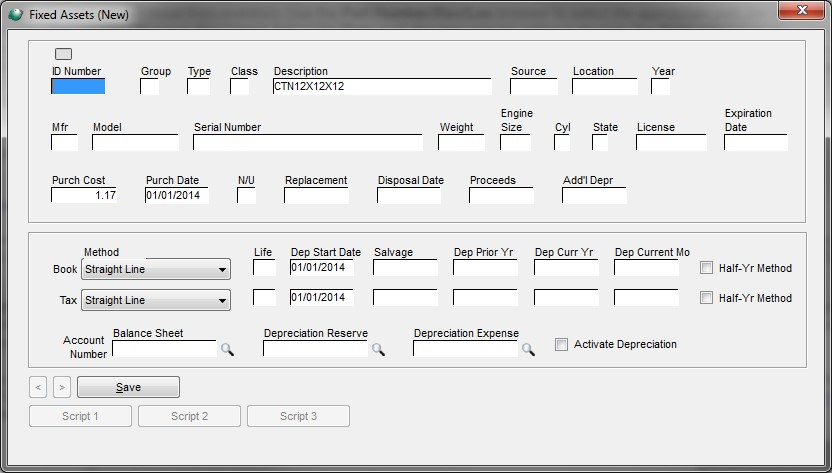This screenshot has height=473, width=832.
Task: Click into the N/U field
Action: tap(246, 195)
